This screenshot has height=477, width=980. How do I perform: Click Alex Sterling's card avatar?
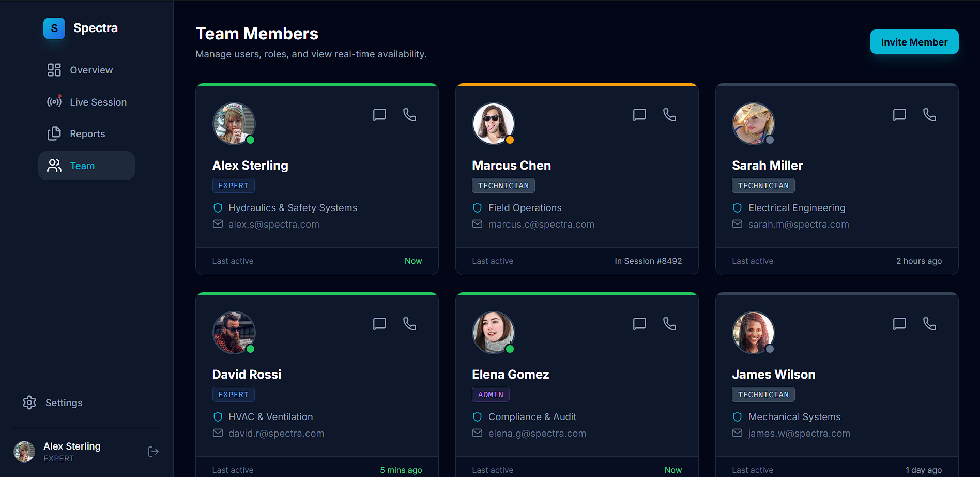click(234, 124)
